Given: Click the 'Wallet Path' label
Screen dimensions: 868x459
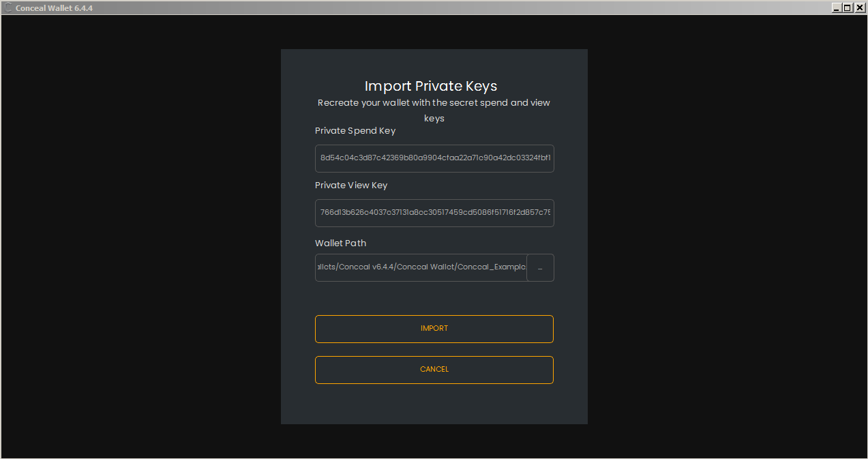Looking at the screenshot, I should click(x=341, y=243).
